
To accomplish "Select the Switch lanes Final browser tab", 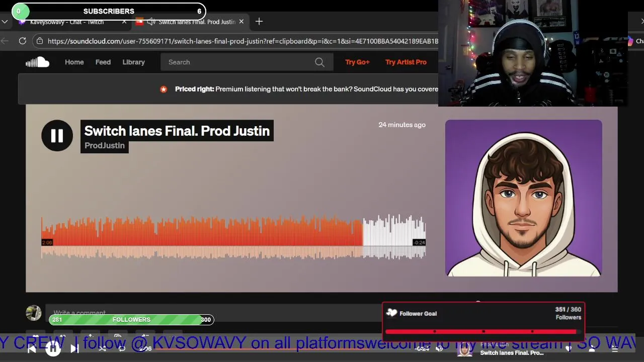I will click(190, 22).
